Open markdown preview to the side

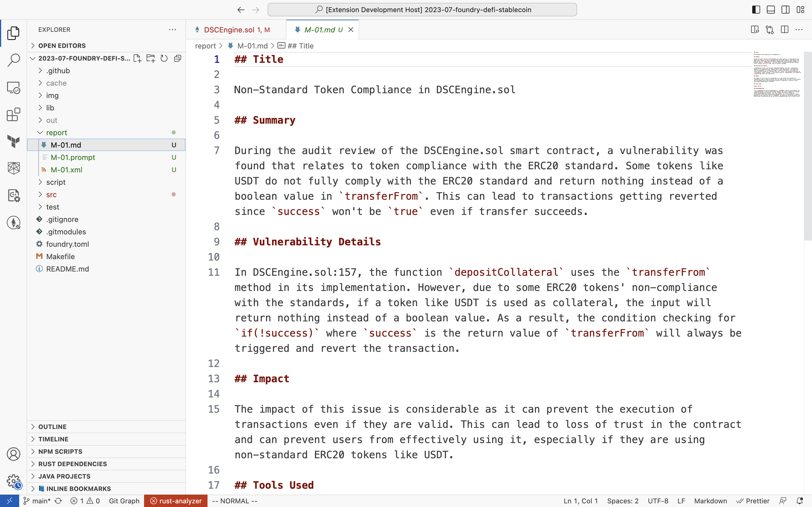pos(754,30)
